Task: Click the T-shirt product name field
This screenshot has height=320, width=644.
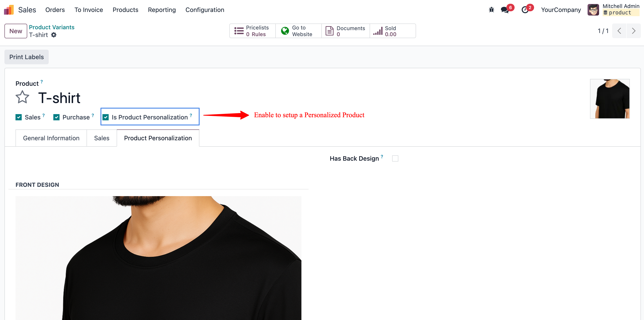Action: pyautogui.click(x=59, y=98)
